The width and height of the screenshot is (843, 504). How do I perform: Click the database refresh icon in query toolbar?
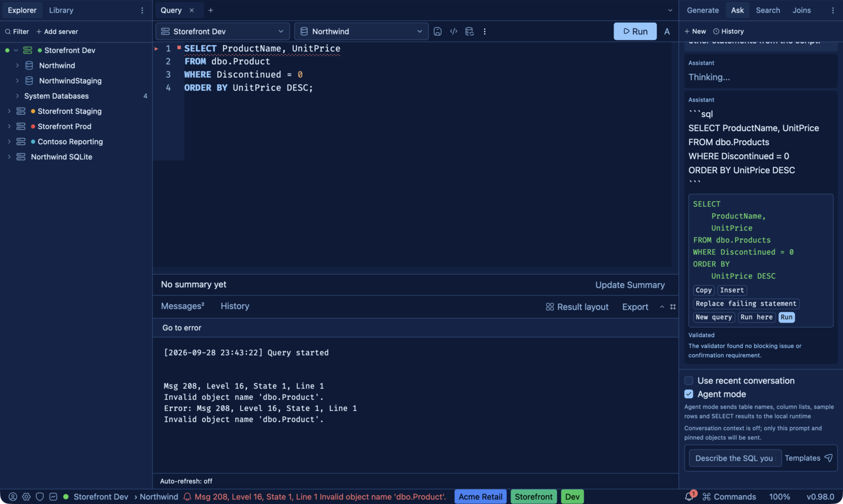470,32
